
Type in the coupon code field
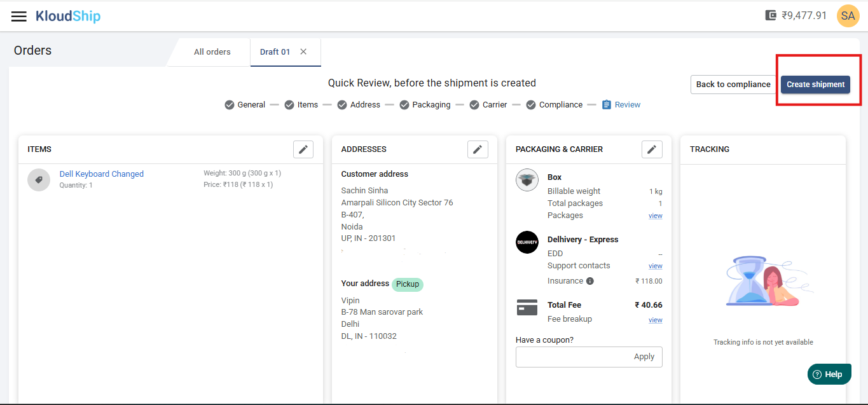(572, 357)
